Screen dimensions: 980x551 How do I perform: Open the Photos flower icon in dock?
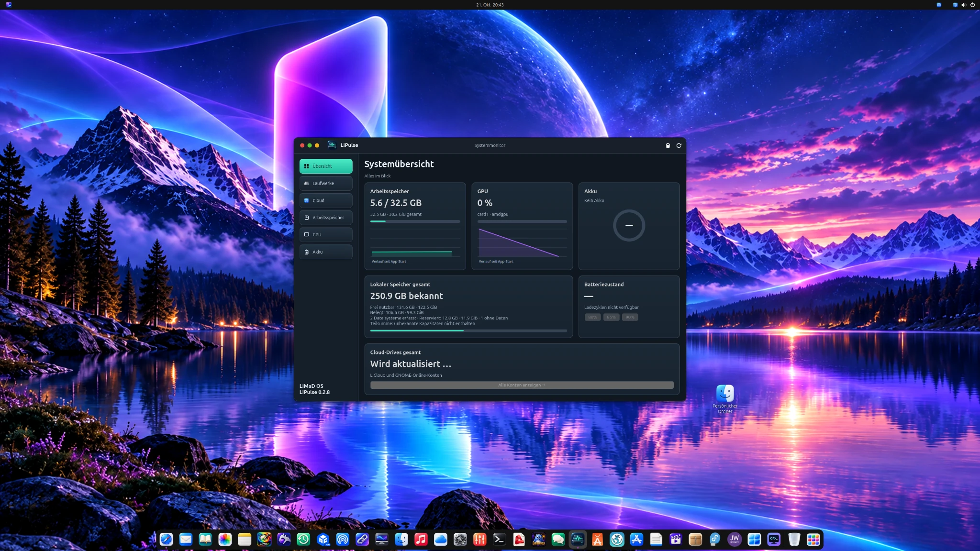click(x=225, y=540)
